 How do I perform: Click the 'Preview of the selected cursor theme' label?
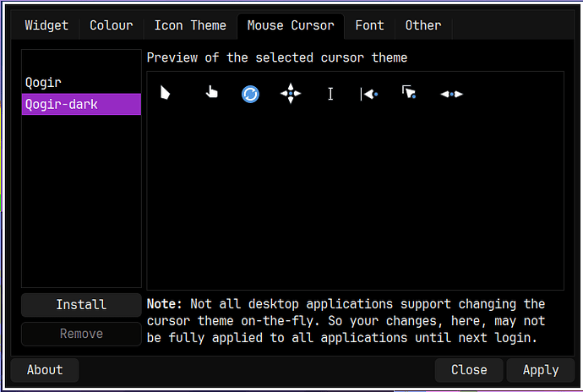[276, 57]
